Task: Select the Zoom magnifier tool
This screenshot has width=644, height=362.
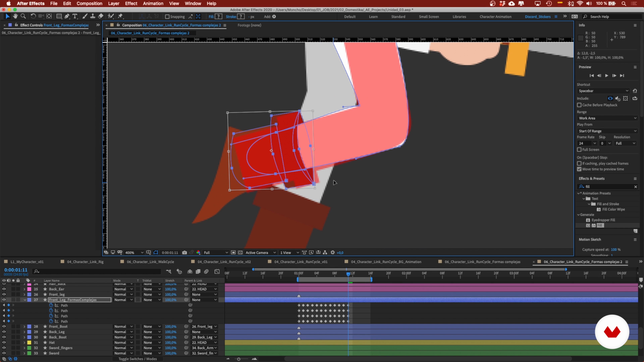Action: 23,16
